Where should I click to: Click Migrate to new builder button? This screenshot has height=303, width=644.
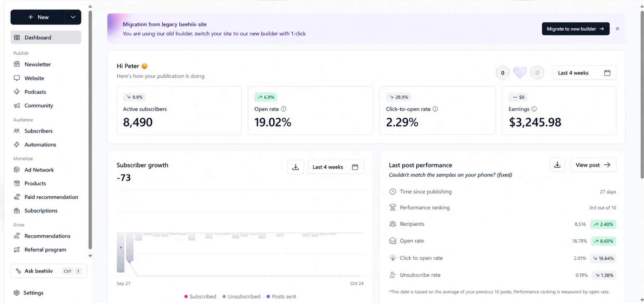576,29
